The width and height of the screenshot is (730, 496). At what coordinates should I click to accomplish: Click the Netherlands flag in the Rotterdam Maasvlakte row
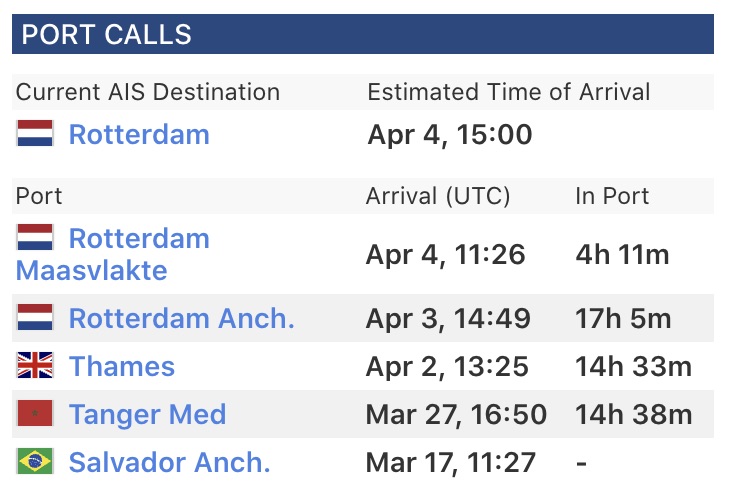tap(35, 238)
